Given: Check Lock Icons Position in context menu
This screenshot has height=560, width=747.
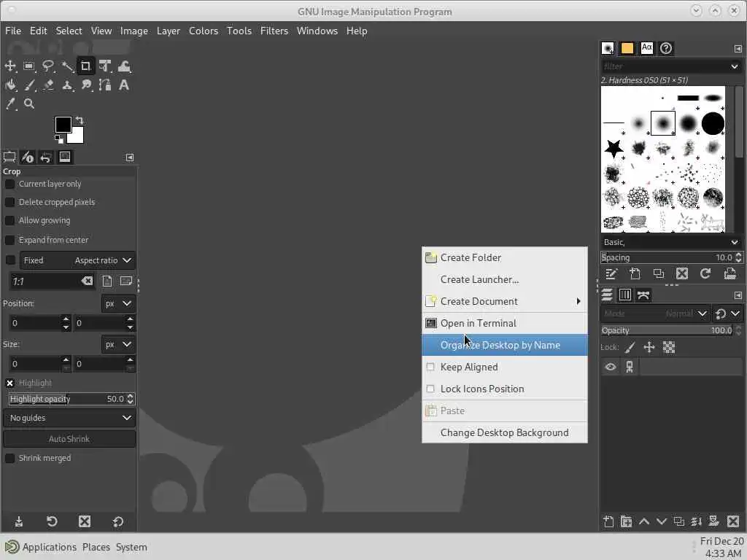Looking at the screenshot, I should point(430,389).
